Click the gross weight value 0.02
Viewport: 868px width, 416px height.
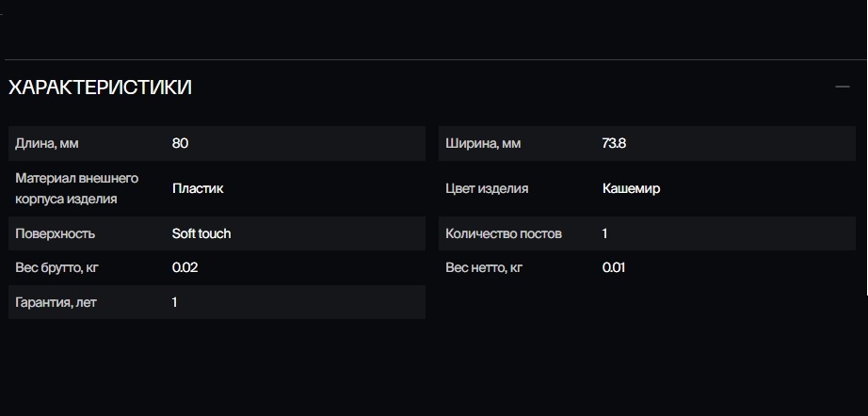coord(185,267)
